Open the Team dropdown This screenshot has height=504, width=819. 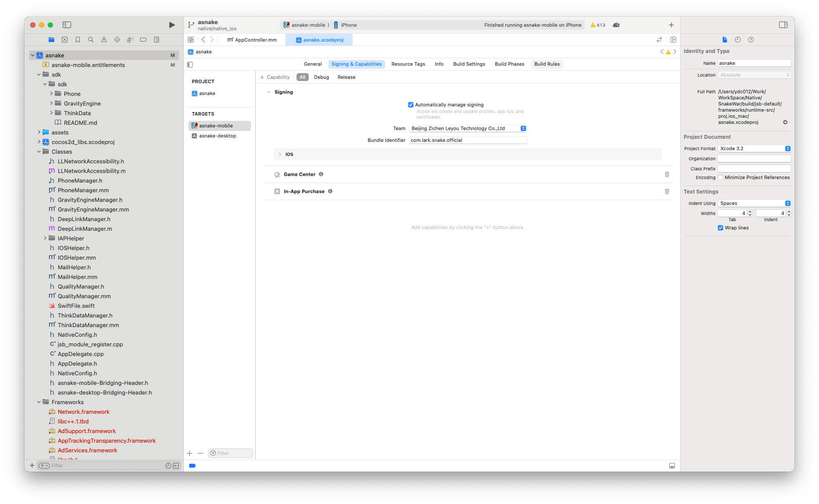tap(468, 128)
